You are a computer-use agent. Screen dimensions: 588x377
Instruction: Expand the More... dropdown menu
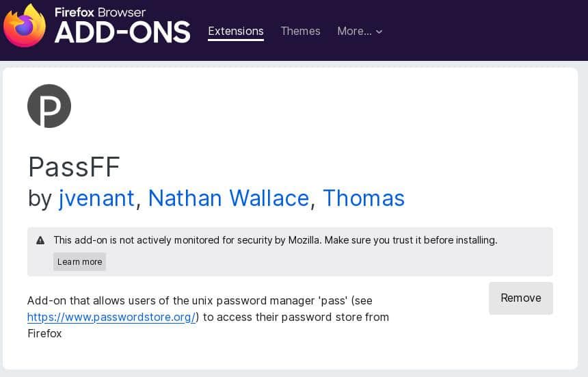point(360,31)
